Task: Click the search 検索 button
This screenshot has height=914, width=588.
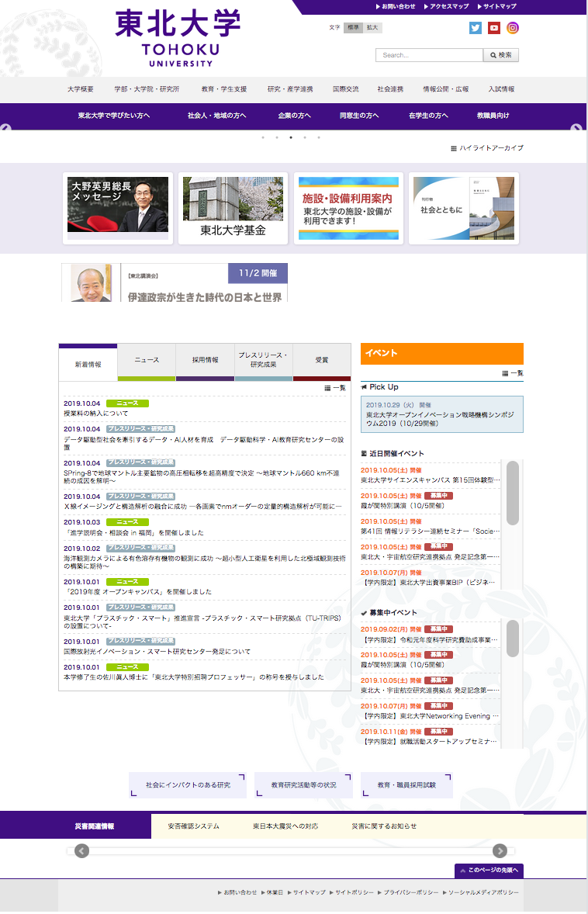Action: [501, 55]
